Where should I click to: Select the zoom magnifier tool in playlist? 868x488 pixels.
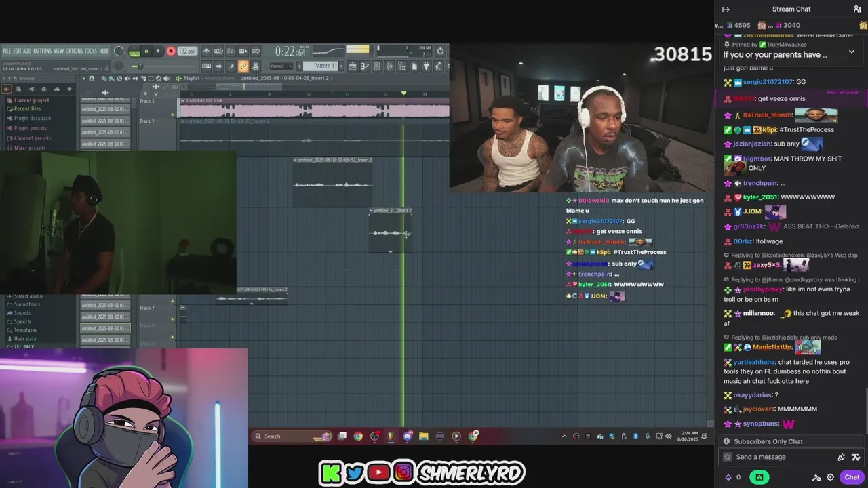tap(159, 79)
